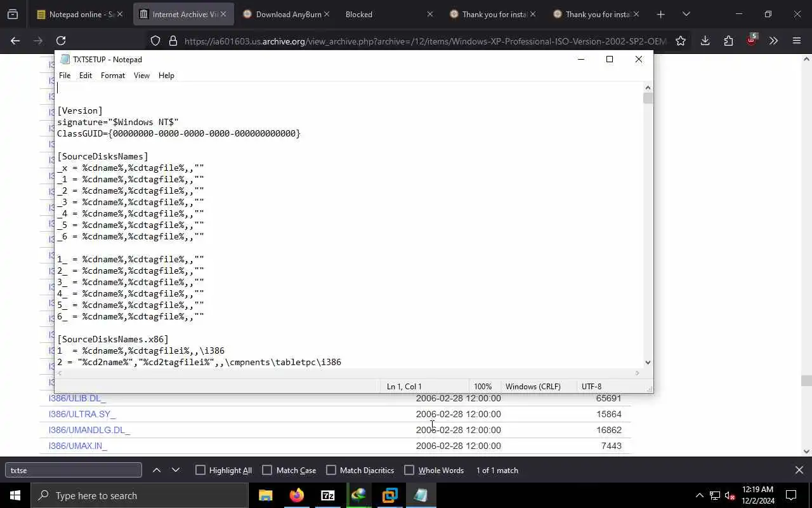Open I386/UMAX.IN_ file link
812x508 pixels.
tap(78, 446)
